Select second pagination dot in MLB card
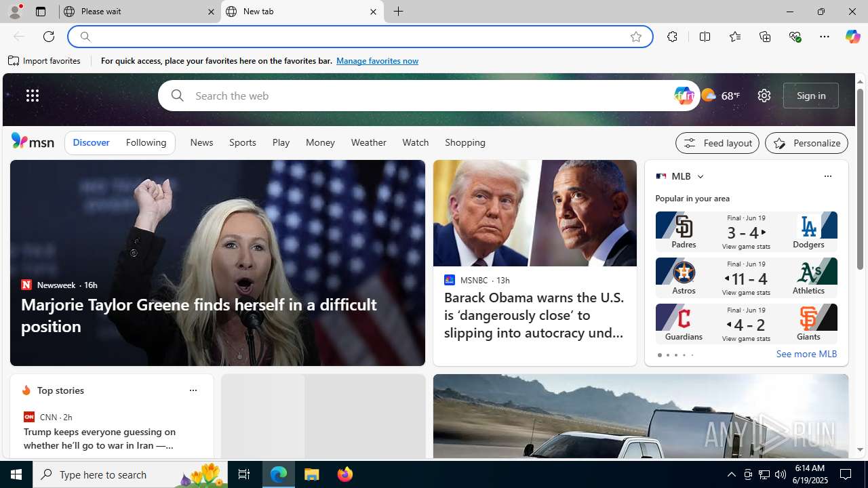 (667, 355)
